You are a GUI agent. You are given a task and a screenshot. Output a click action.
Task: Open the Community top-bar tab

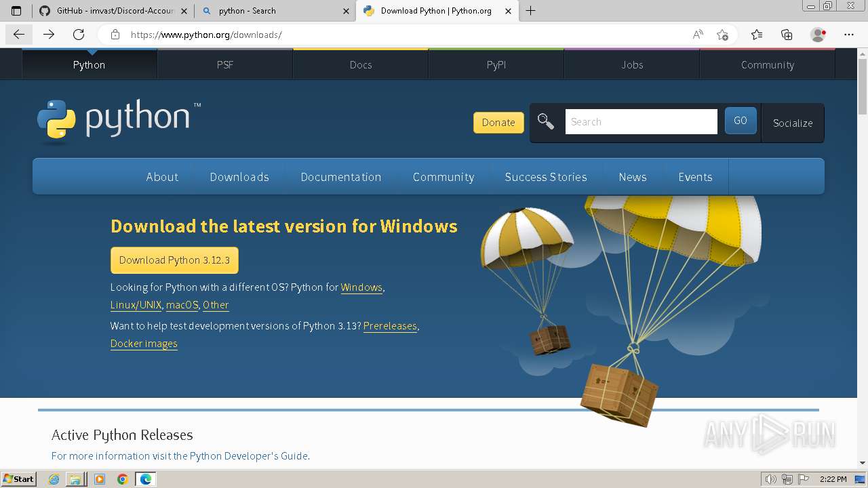pos(768,64)
